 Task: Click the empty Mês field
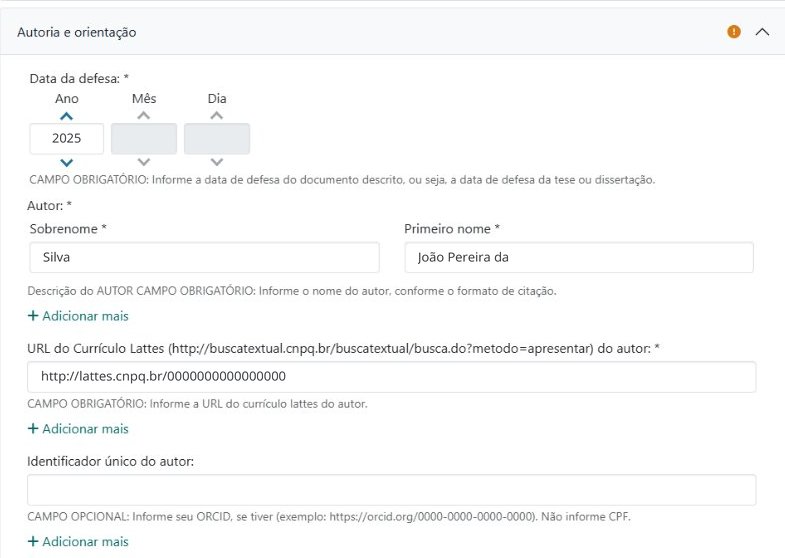click(x=144, y=139)
